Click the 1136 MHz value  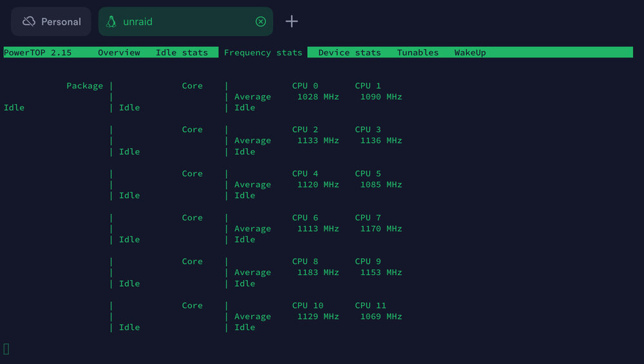coord(381,140)
